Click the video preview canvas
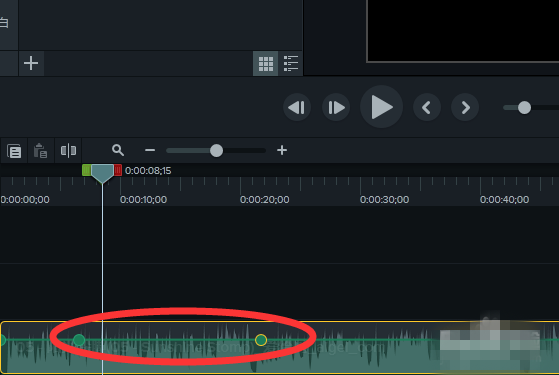 tap(463, 30)
